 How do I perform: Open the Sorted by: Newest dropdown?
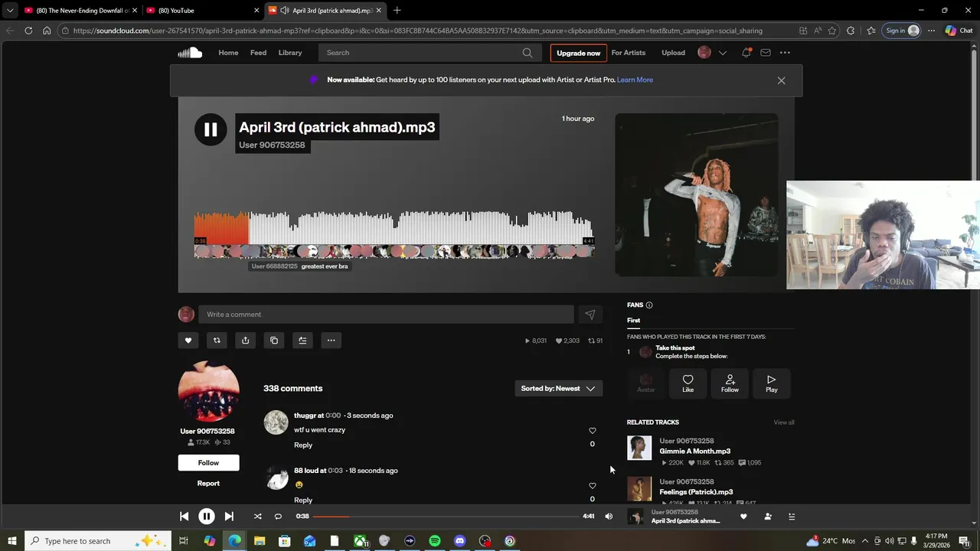click(558, 389)
